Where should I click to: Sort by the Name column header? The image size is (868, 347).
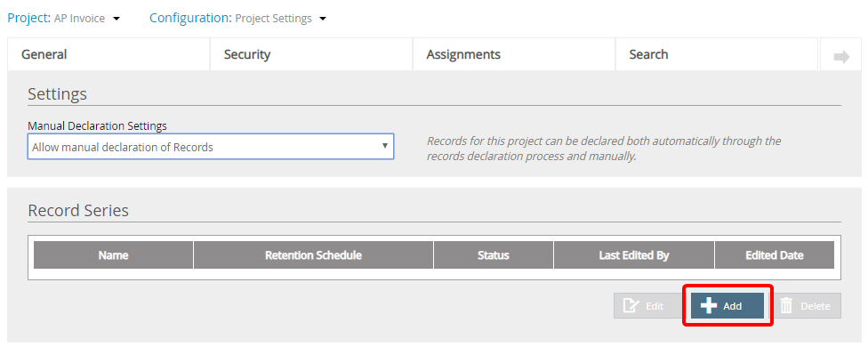(x=114, y=255)
